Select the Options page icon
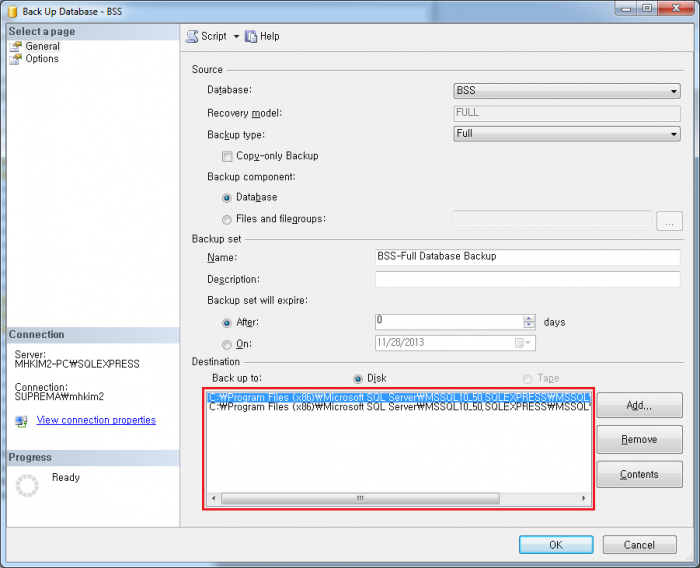700x568 pixels. (15, 59)
